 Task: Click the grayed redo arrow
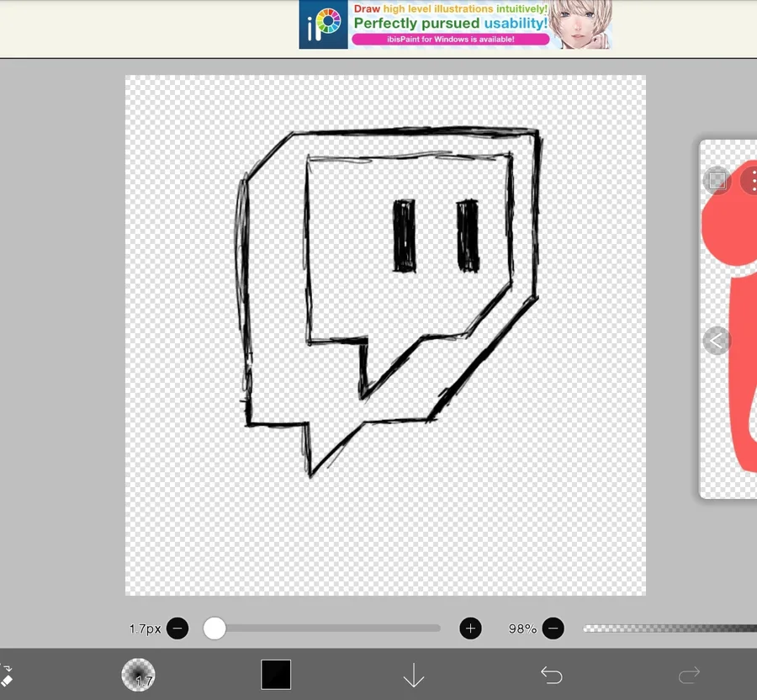coord(689,675)
